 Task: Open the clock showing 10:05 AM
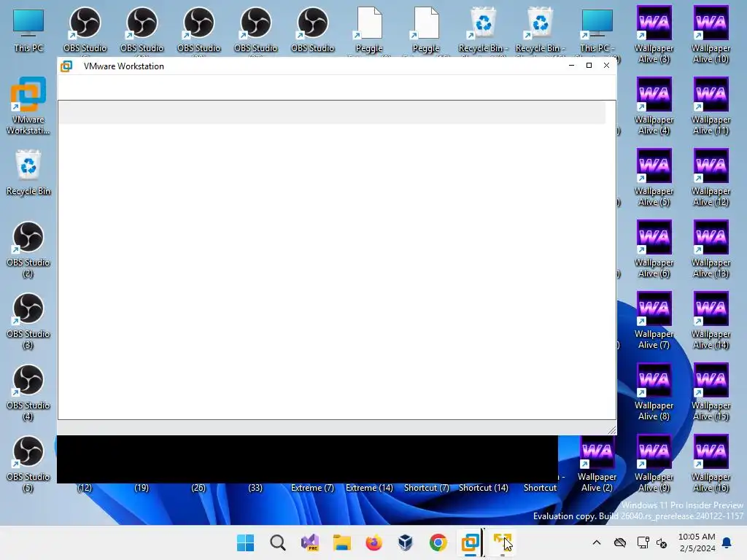(x=697, y=542)
